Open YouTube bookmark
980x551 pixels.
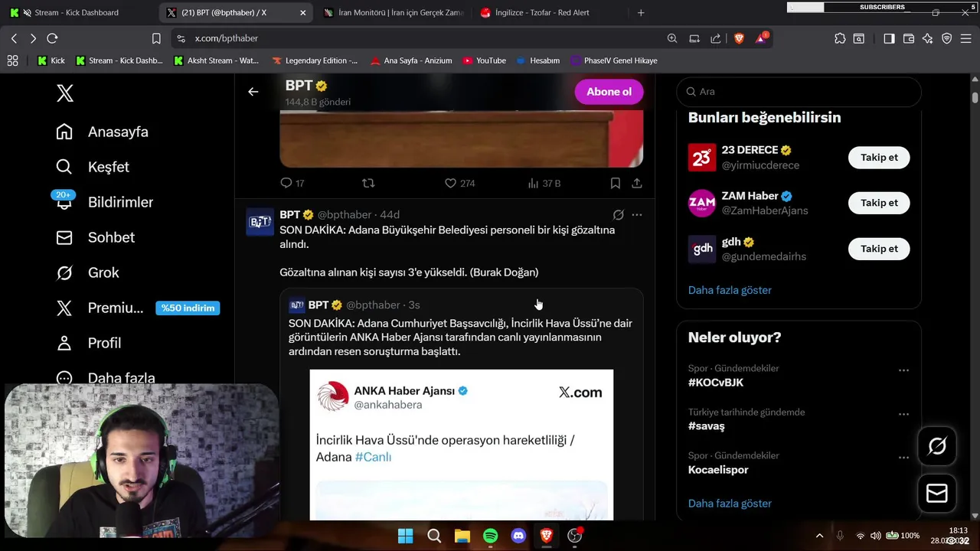(484, 60)
